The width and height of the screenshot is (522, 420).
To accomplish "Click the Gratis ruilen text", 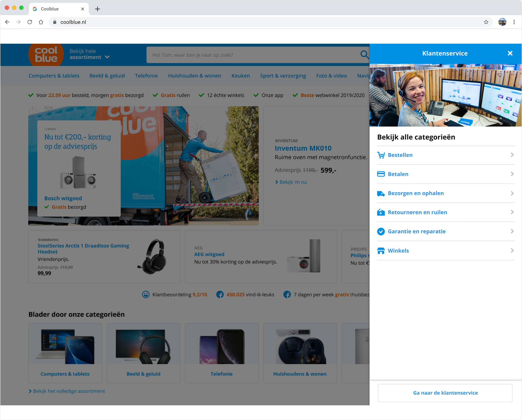I will [x=175, y=95].
